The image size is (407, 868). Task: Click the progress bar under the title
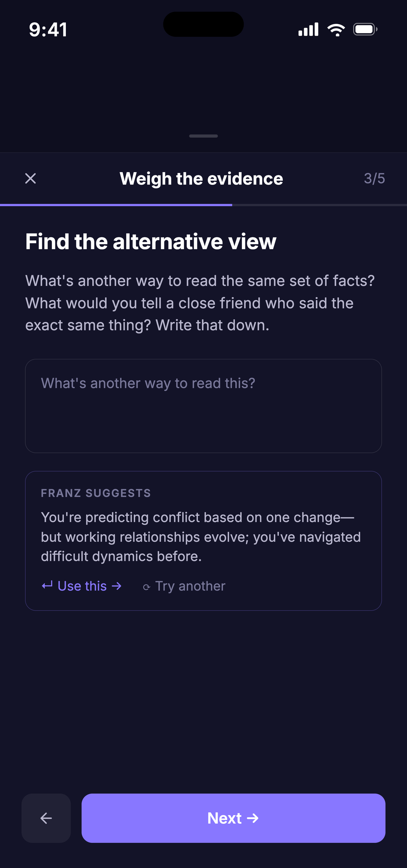click(x=203, y=205)
